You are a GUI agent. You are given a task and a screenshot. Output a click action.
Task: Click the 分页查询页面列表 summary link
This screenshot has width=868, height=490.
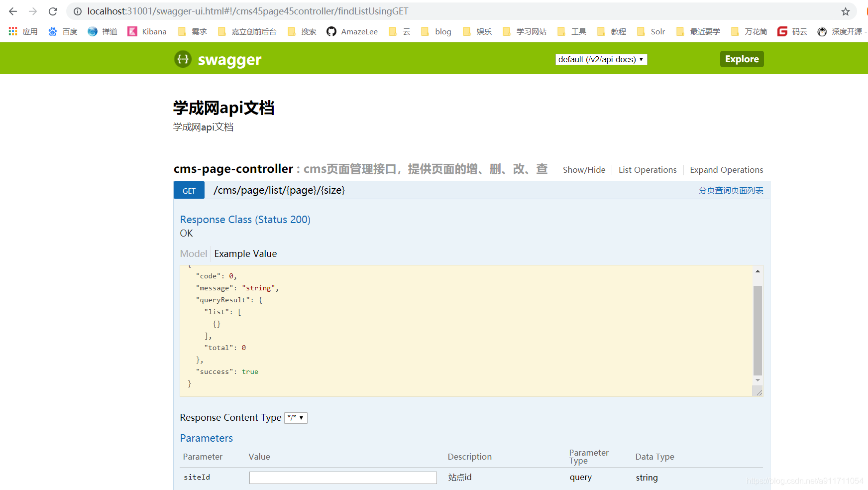[731, 190]
